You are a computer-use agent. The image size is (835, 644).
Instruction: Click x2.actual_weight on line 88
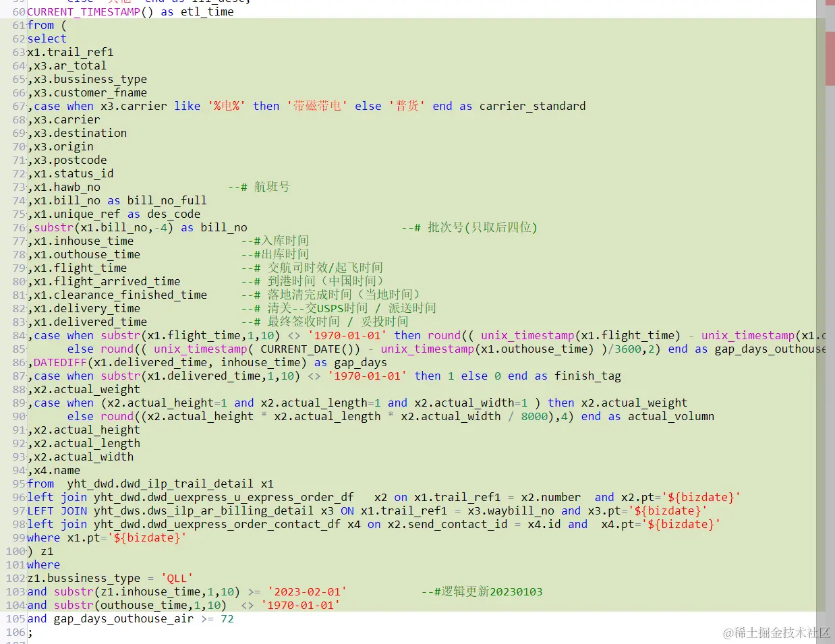pos(87,389)
